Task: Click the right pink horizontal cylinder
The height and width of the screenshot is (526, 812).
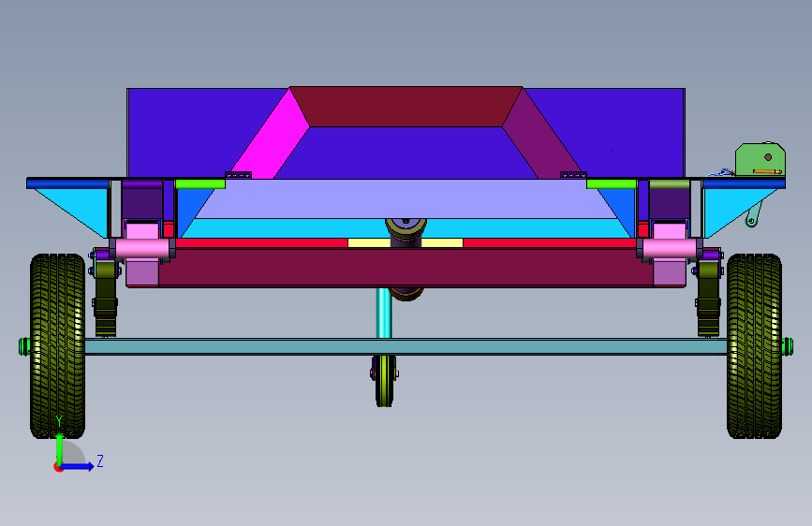Action: [x=670, y=248]
